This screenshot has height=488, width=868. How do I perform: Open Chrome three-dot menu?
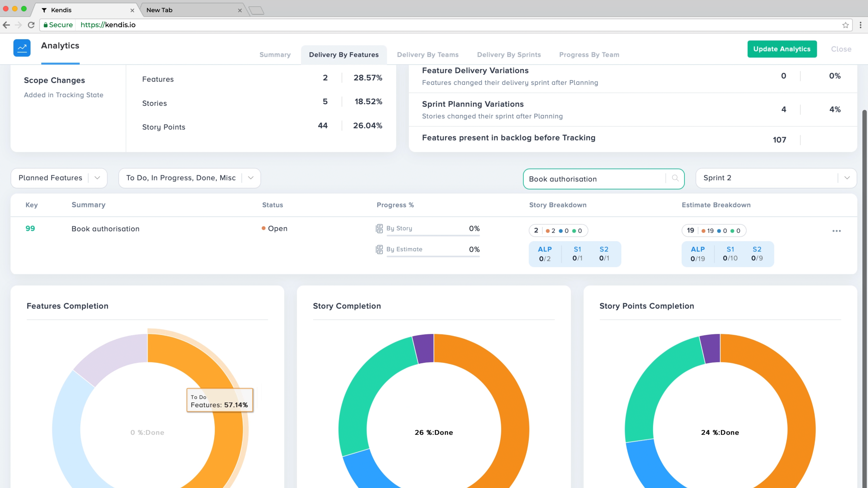pyautogui.click(x=860, y=25)
